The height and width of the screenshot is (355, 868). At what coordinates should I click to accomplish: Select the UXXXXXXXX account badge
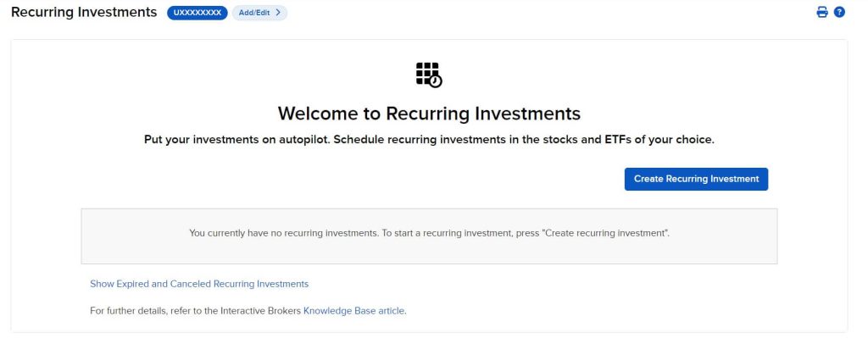(197, 13)
